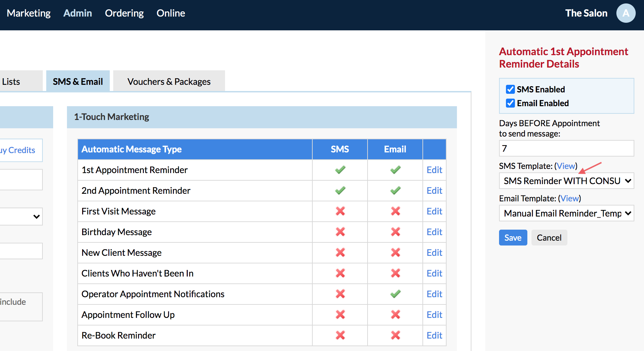Save the reminder details
Image resolution: width=644 pixels, height=351 pixels.
click(x=513, y=238)
